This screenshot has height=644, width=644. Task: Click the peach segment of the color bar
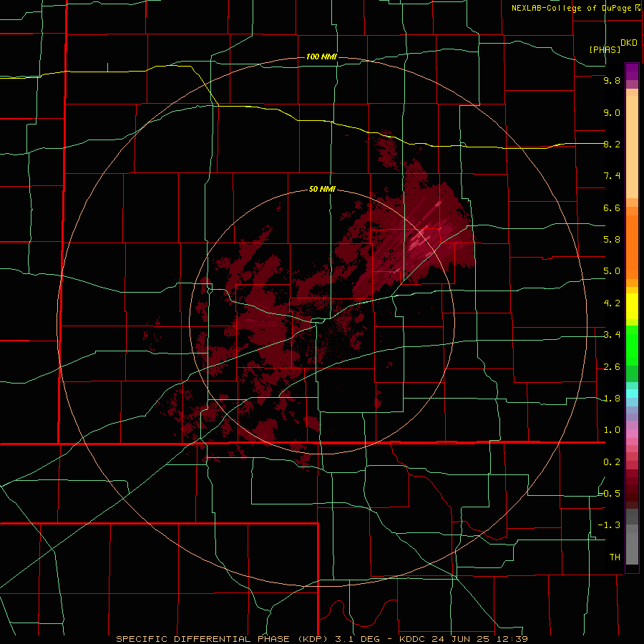[632, 147]
